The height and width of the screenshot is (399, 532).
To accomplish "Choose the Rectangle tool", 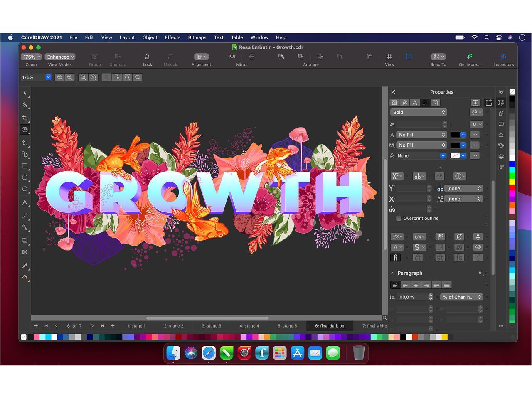I will pos(25,166).
